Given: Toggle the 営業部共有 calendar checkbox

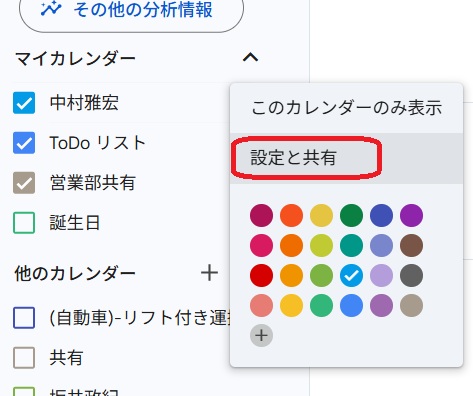Looking at the screenshot, I should pos(24,183).
